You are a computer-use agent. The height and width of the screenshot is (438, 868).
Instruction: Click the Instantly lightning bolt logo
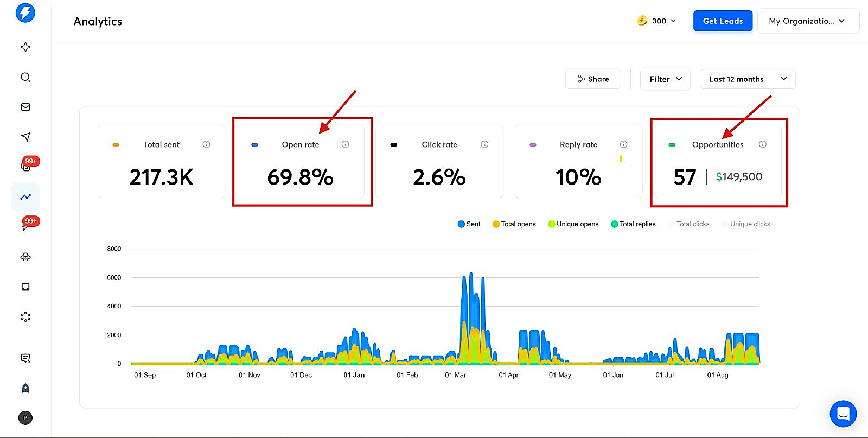tap(25, 12)
